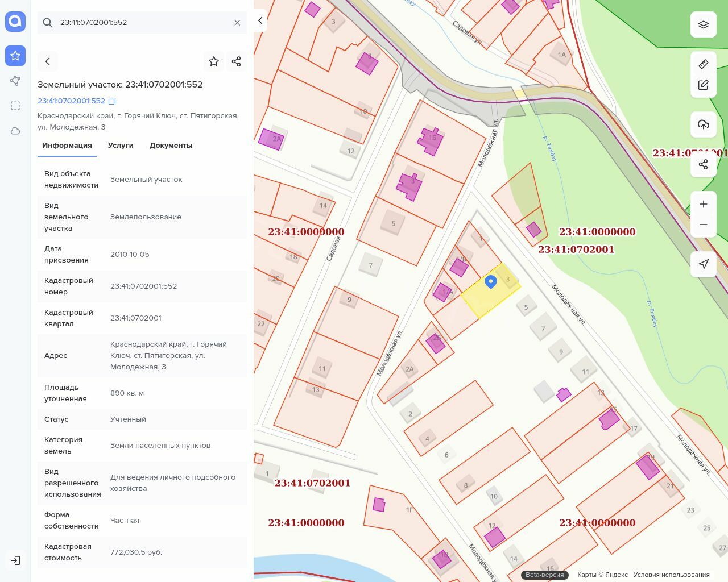Zoom out on the map

pyautogui.click(x=703, y=225)
